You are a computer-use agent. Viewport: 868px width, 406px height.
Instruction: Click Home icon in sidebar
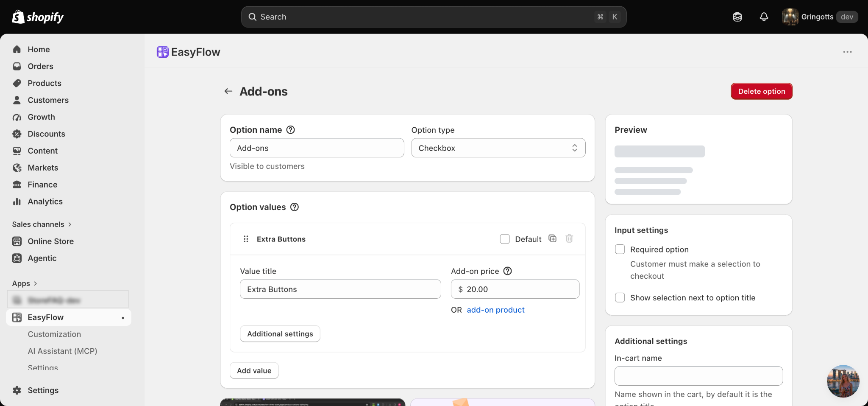(x=17, y=49)
